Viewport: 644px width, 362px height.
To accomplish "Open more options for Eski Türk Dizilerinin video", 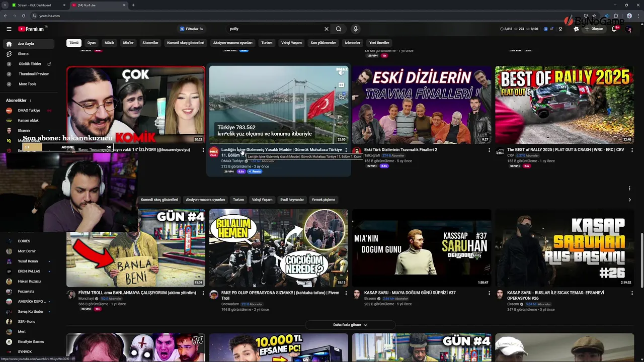I will tap(489, 150).
